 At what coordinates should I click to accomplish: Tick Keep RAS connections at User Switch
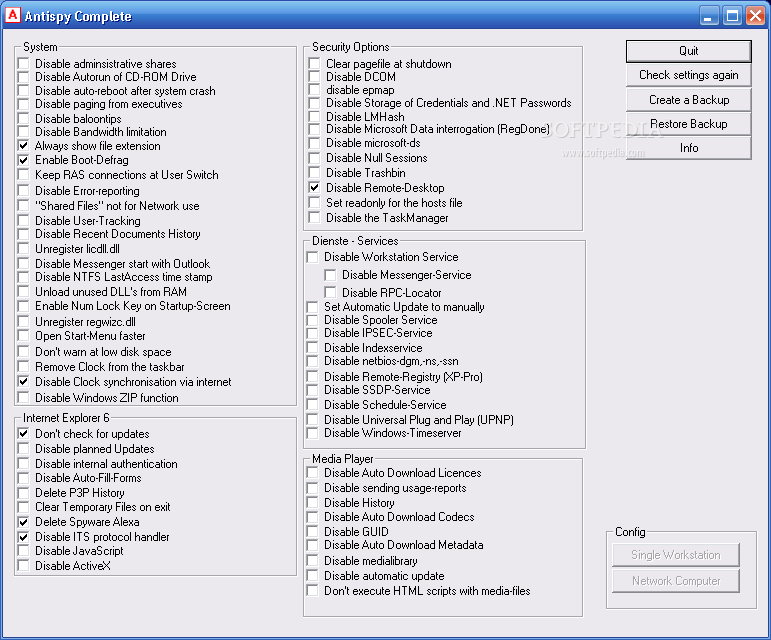[x=23, y=175]
